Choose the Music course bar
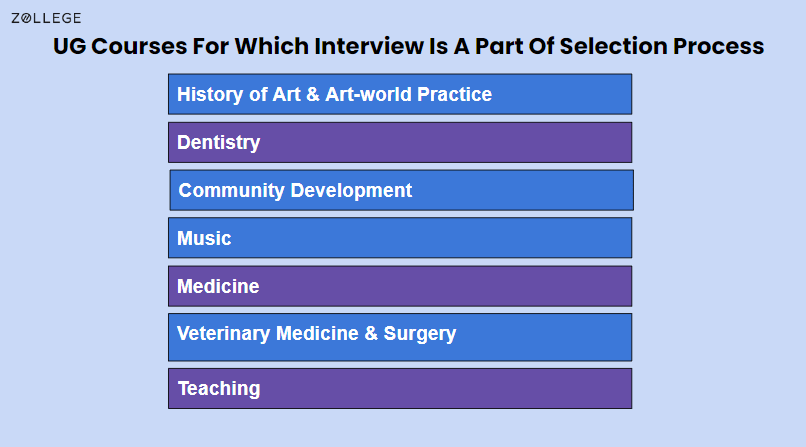The width and height of the screenshot is (806, 447). (x=400, y=238)
